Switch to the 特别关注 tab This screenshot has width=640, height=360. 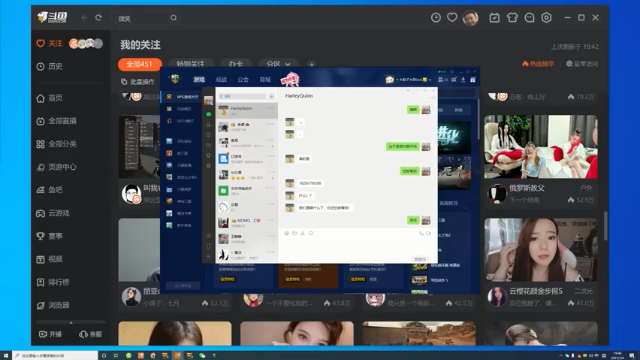[x=190, y=64]
